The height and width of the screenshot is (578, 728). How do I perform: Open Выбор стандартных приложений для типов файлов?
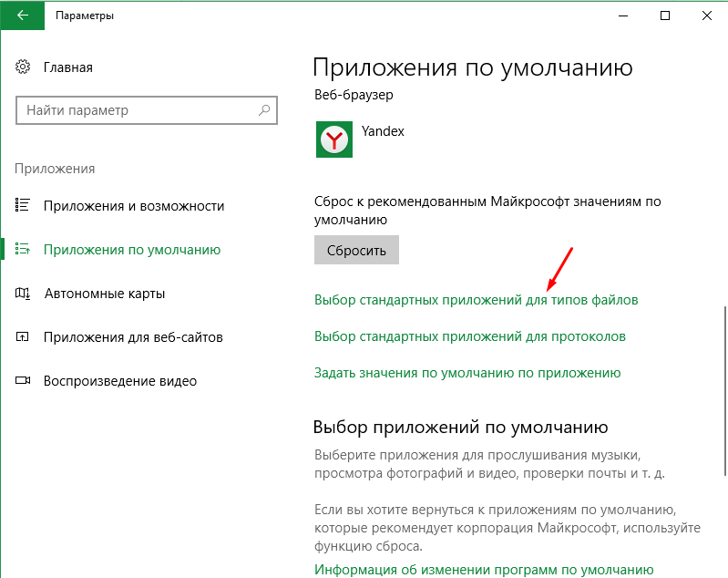(476, 300)
